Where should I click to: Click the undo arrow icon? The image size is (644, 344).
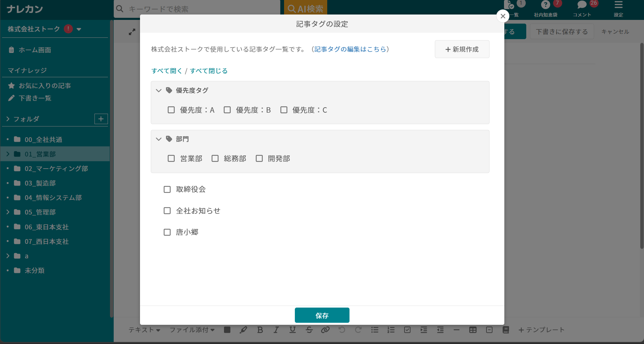click(x=342, y=330)
